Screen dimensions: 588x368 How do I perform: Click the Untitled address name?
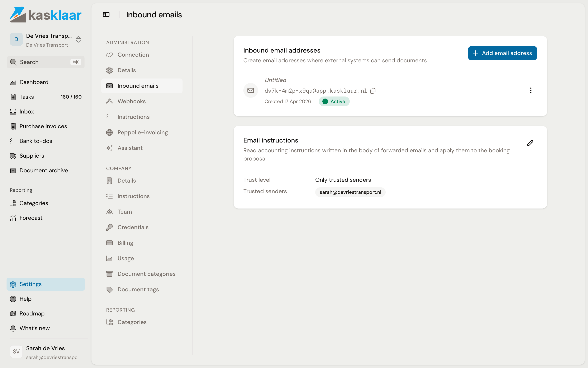coord(275,80)
